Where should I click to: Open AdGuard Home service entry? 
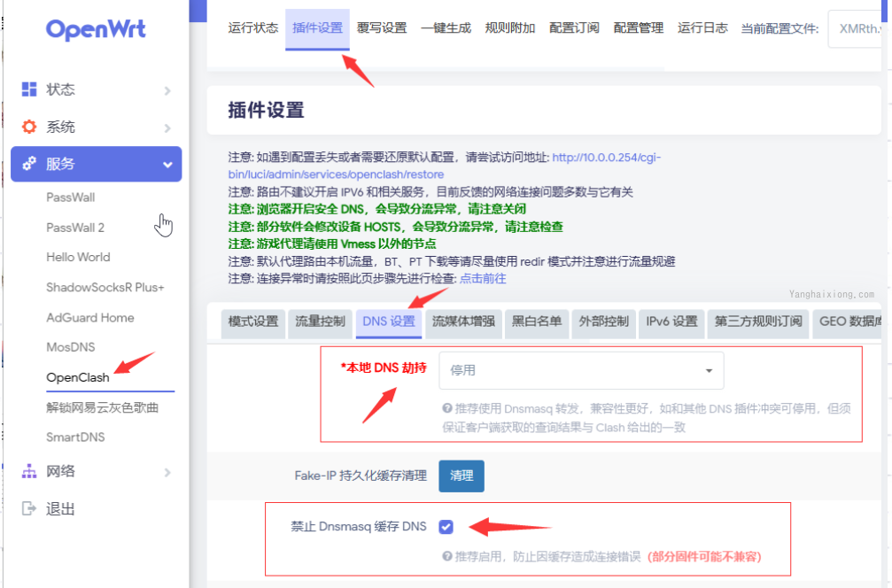click(x=90, y=317)
